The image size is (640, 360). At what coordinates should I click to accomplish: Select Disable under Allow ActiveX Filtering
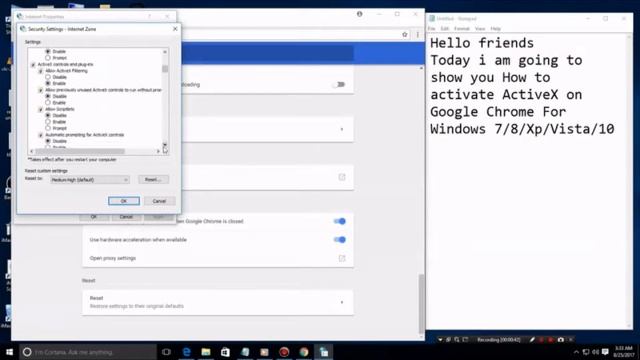click(48, 77)
